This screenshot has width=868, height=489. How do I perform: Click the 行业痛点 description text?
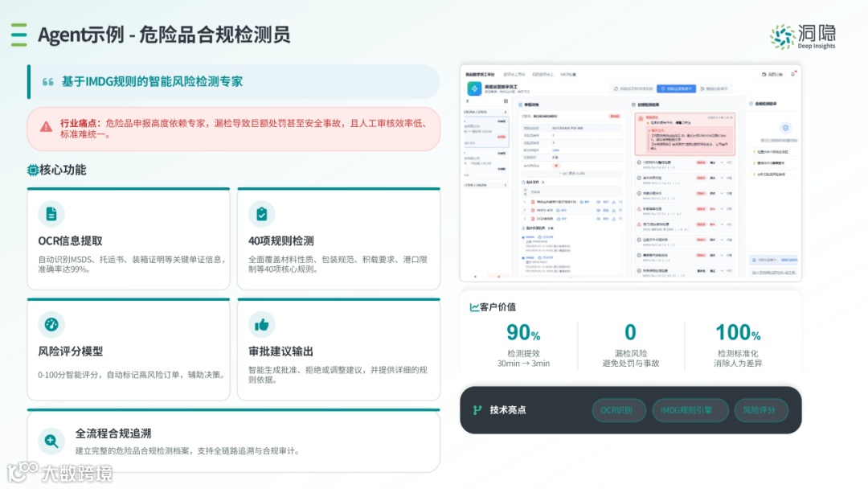(x=244, y=129)
